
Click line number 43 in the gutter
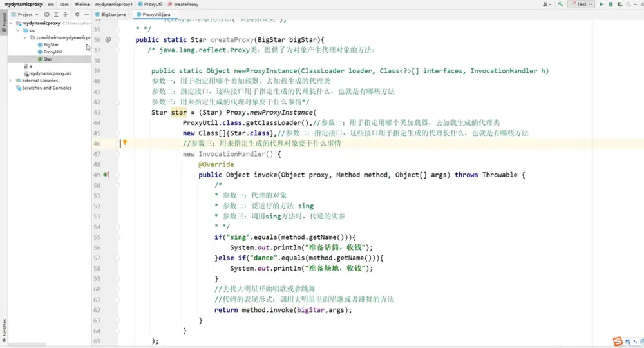coord(97,113)
